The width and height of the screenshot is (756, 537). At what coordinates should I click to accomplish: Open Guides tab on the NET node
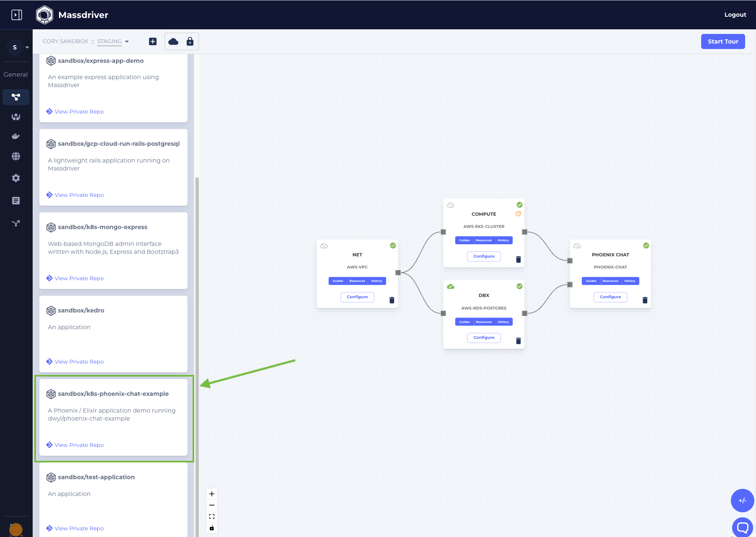[338, 281]
